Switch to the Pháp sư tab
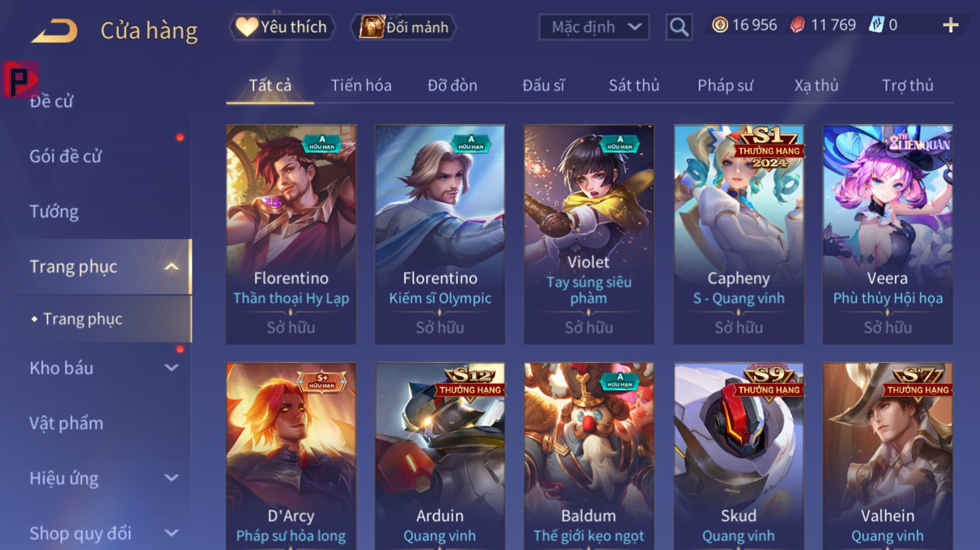The image size is (980, 550). (x=725, y=85)
